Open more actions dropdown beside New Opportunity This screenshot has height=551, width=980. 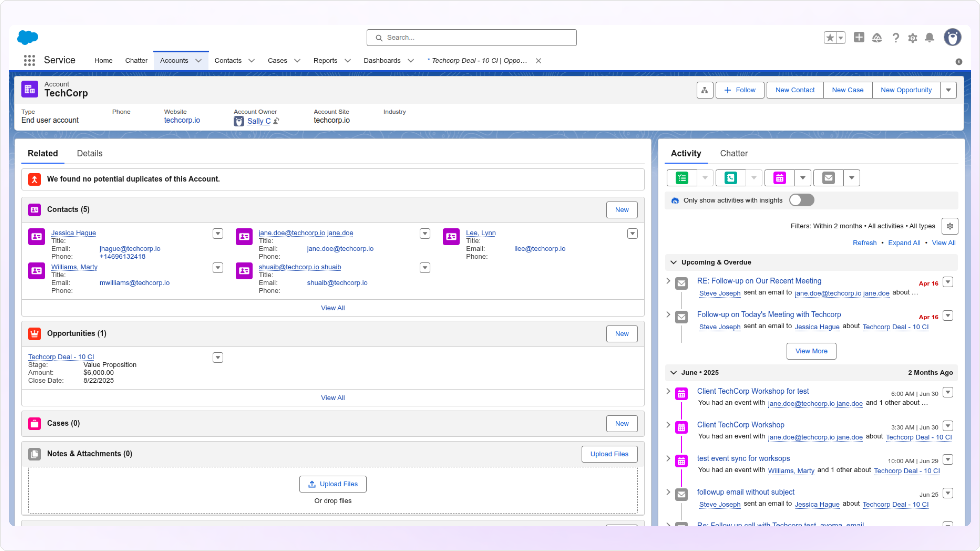pos(948,90)
